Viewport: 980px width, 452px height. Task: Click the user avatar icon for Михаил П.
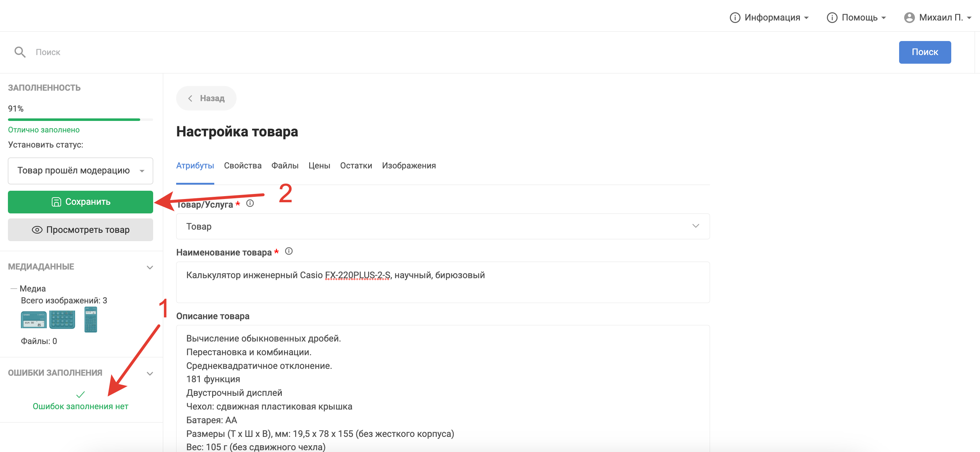coord(909,18)
